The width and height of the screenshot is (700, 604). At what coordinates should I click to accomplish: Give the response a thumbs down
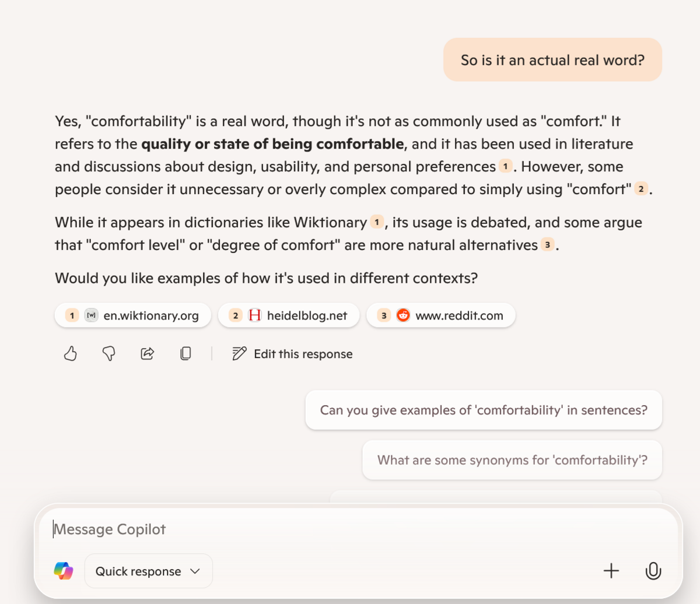point(108,353)
